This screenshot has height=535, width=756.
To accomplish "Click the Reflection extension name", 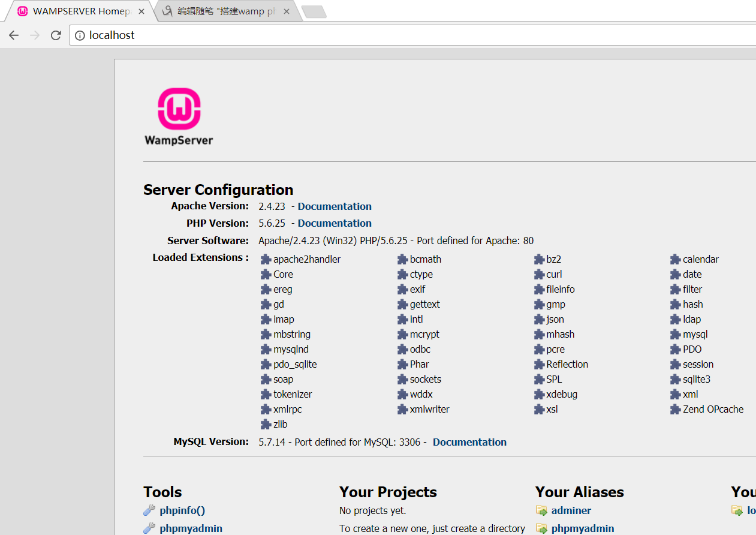I will coord(567,364).
